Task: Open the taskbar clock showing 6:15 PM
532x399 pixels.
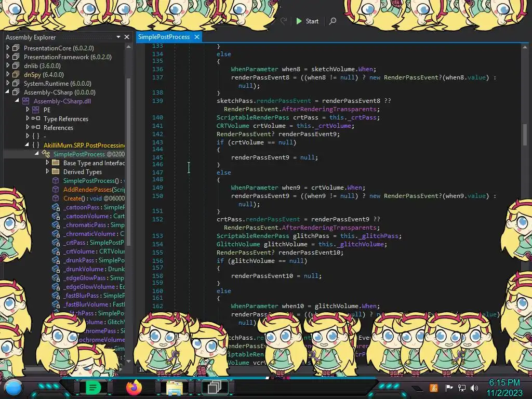Action: (504, 388)
